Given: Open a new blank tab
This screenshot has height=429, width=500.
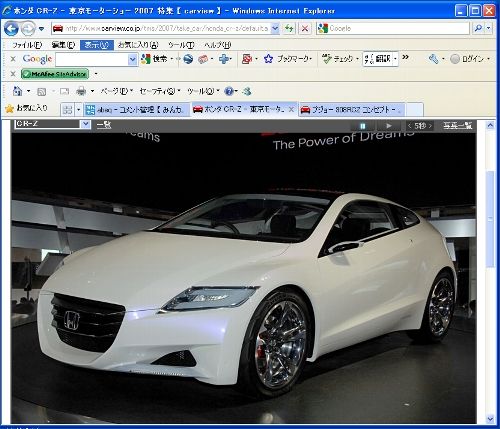Looking at the screenshot, I should (415, 109).
